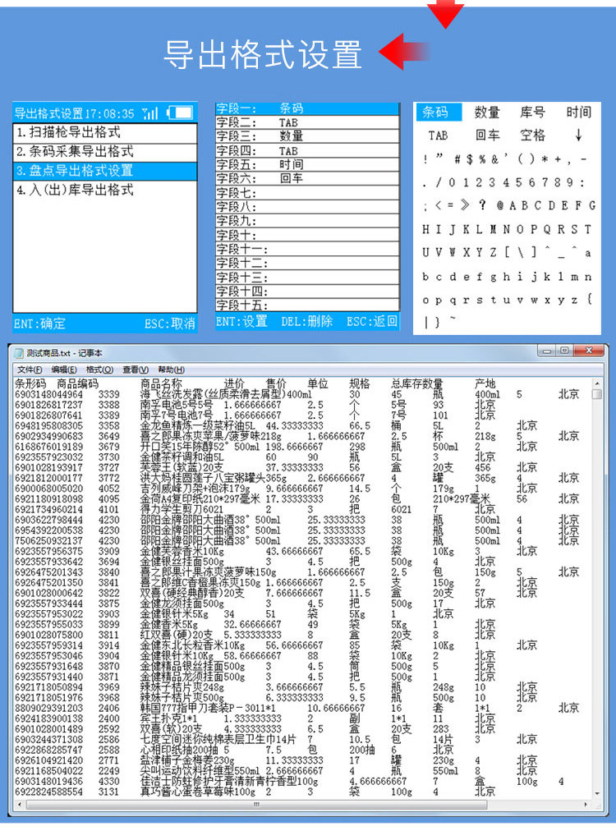616x840 pixels.
Task: Click barcode 6903148044964 in Notepad
Action: 48,394
